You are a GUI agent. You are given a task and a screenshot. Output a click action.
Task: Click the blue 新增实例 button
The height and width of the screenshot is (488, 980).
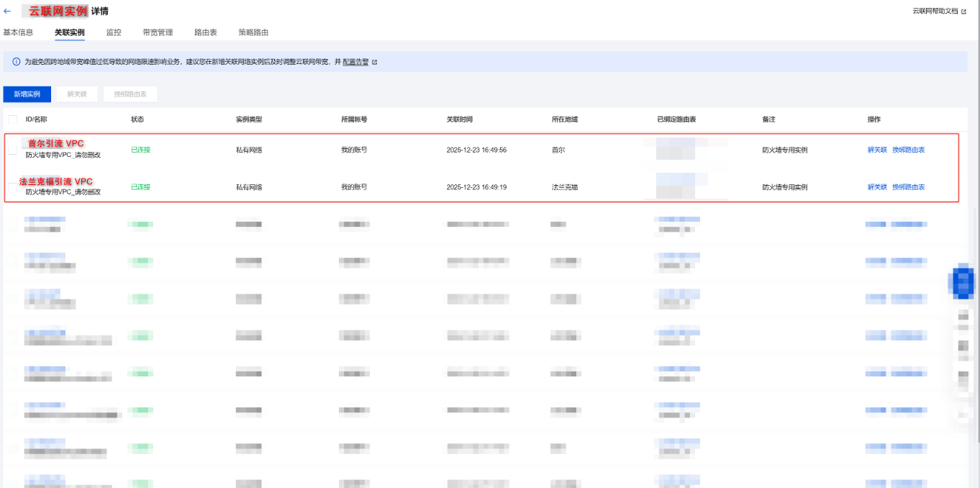[x=27, y=94]
